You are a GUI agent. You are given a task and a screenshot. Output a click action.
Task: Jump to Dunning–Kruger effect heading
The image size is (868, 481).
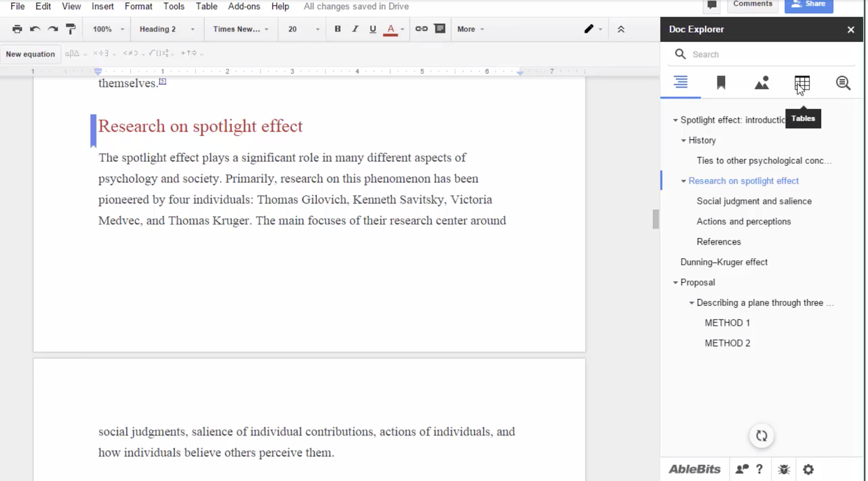[x=724, y=262]
